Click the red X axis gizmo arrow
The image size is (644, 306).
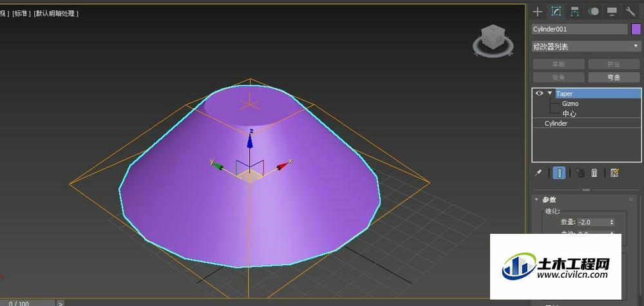click(283, 165)
